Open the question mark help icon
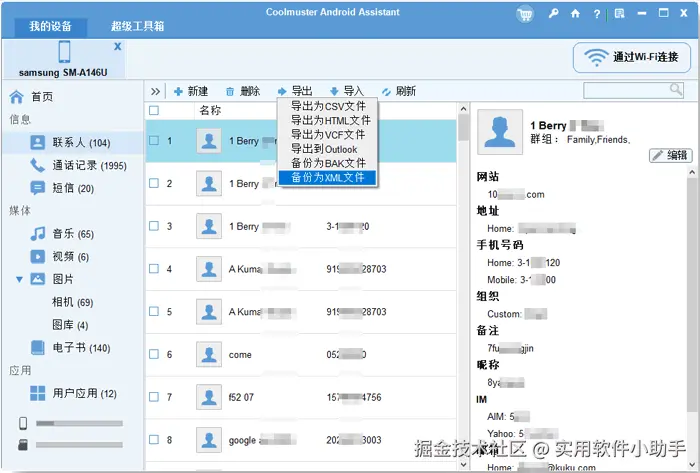Viewport: 700px width, 473px height. (x=597, y=14)
